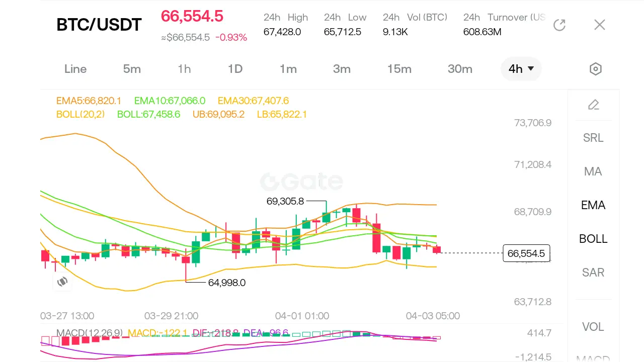Click the 414.7 MACD axis value

[x=539, y=333]
